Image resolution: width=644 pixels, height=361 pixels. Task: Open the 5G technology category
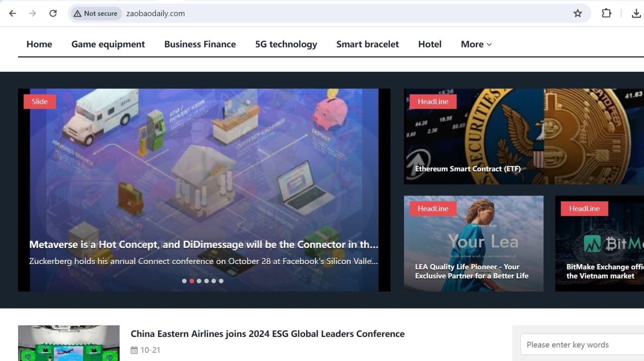[286, 44]
